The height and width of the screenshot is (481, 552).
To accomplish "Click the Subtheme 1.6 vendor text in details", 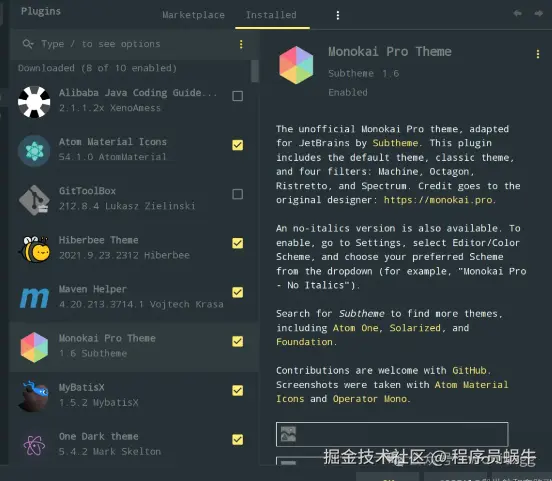I will (364, 73).
